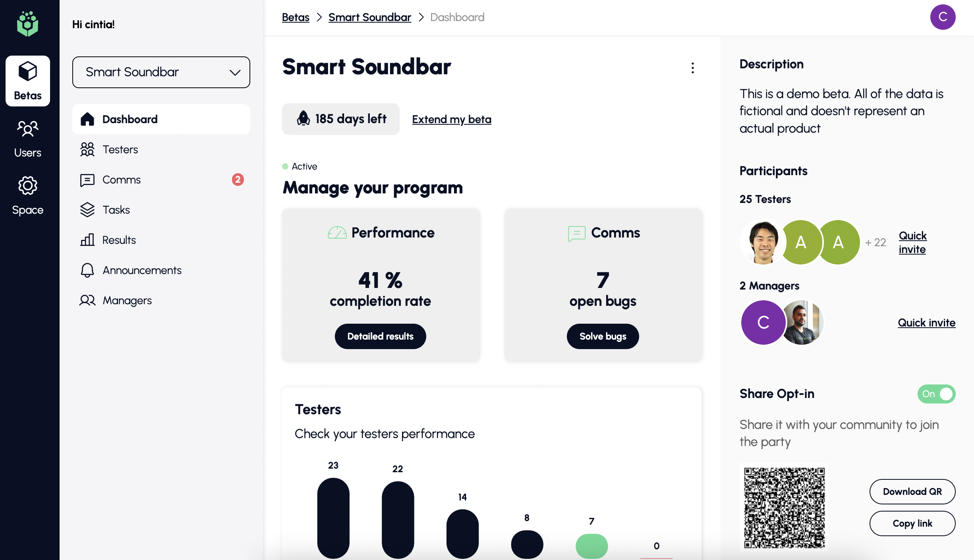Click the Extend my beta link
Image resolution: width=974 pixels, height=560 pixels.
[x=451, y=119]
